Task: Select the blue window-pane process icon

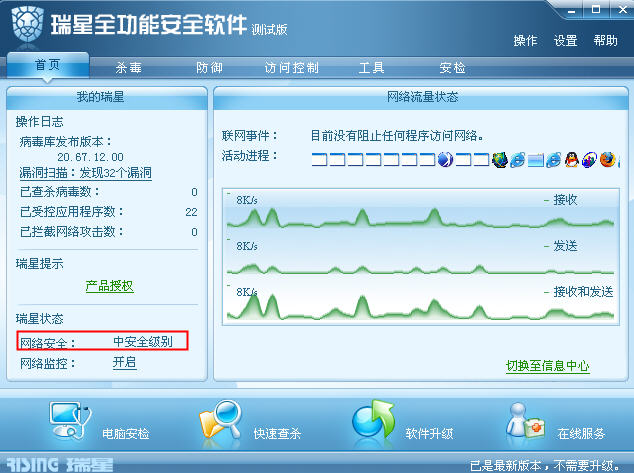Action: point(535,160)
